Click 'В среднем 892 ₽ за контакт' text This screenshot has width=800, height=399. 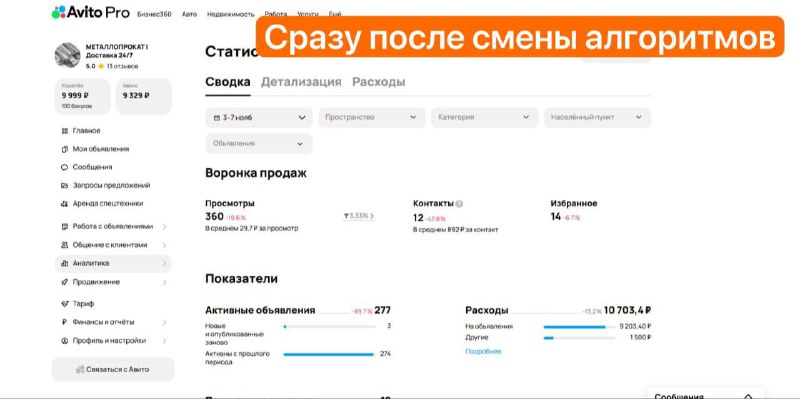click(456, 230)
